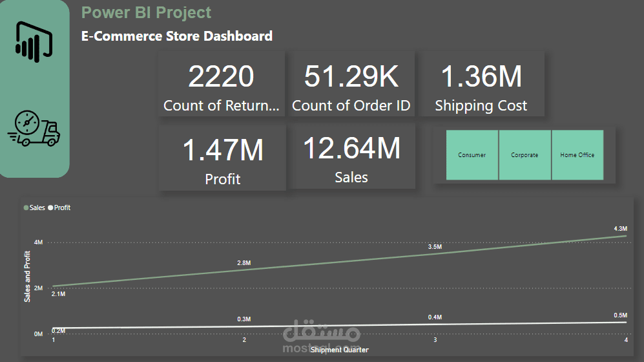Click the Profit legend marker
The width and height of the screenshot is (644, 362).
50,208
